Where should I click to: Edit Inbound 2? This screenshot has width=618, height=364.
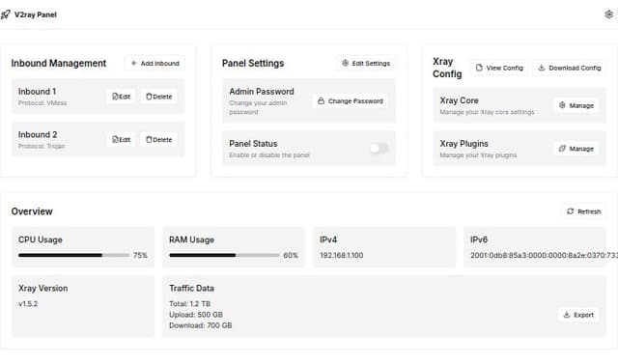pos(121,139)
